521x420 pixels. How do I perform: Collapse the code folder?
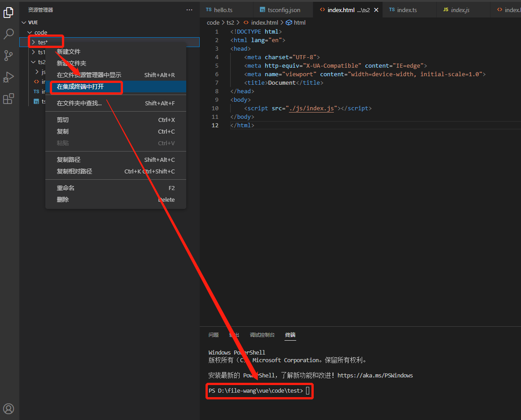40,32
